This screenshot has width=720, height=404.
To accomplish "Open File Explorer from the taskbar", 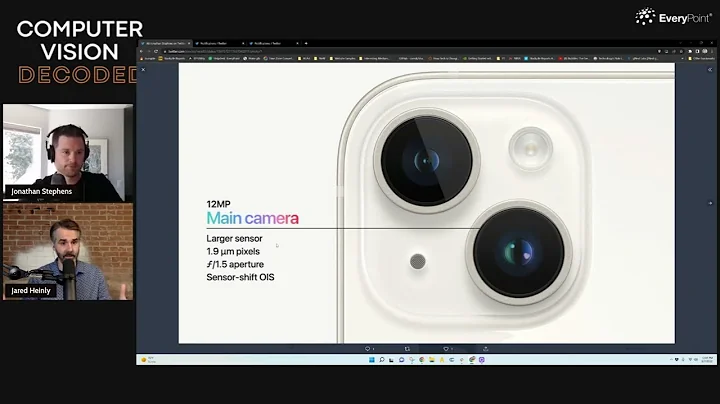I will pyautogui.click(x=432, y=360).
